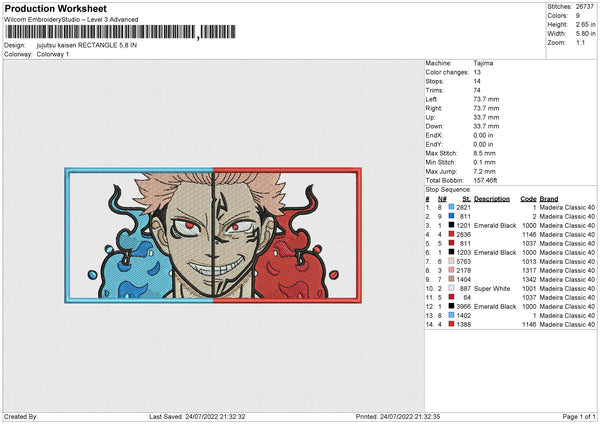This screenshot has width=600, height=424.
Task: Click the 'N#' column header
Action: [x=442, y=199]
